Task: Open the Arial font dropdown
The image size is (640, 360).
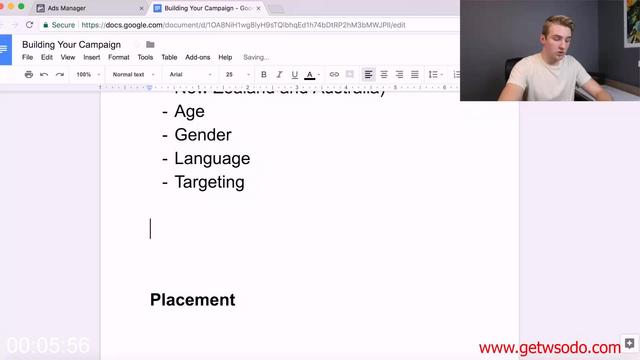Action: click(191, 74)
